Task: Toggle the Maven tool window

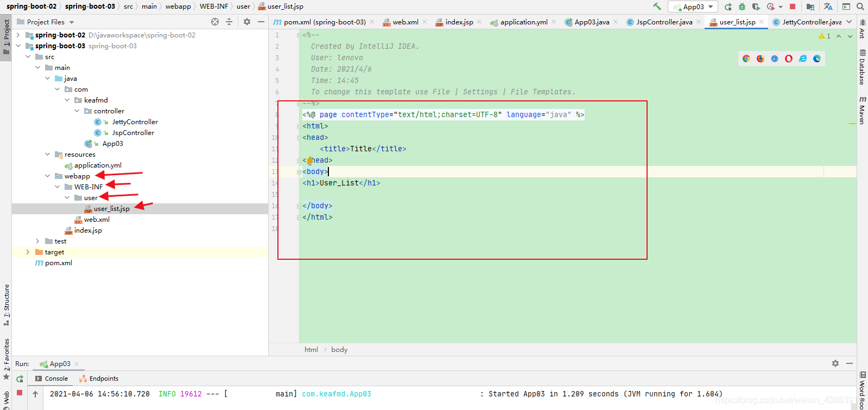Action: [862, 111]
